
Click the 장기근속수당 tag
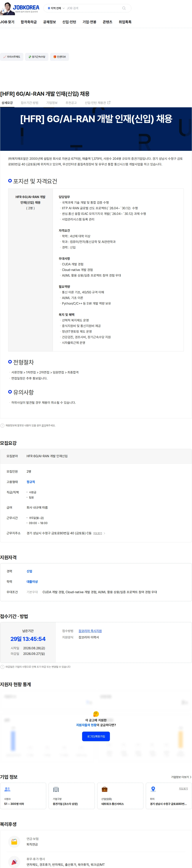click(x=37, y=57)
